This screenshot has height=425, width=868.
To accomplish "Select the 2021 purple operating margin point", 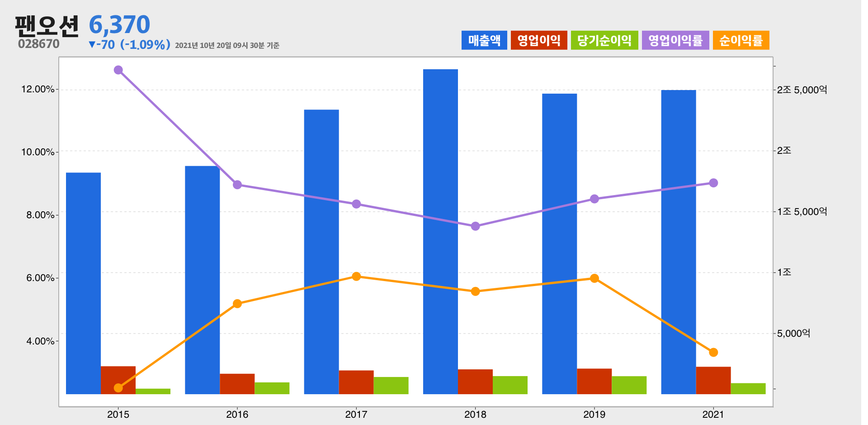I will click(713, 183).
